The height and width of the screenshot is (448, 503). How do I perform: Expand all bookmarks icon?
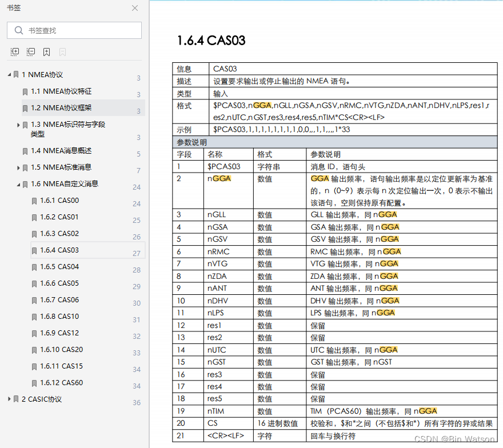click(15, 52)
